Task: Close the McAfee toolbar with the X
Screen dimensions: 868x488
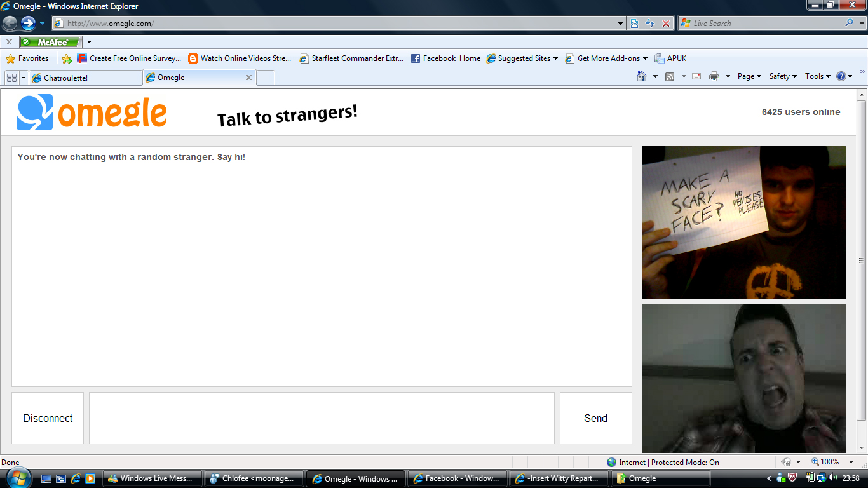Action: (9, 42)
